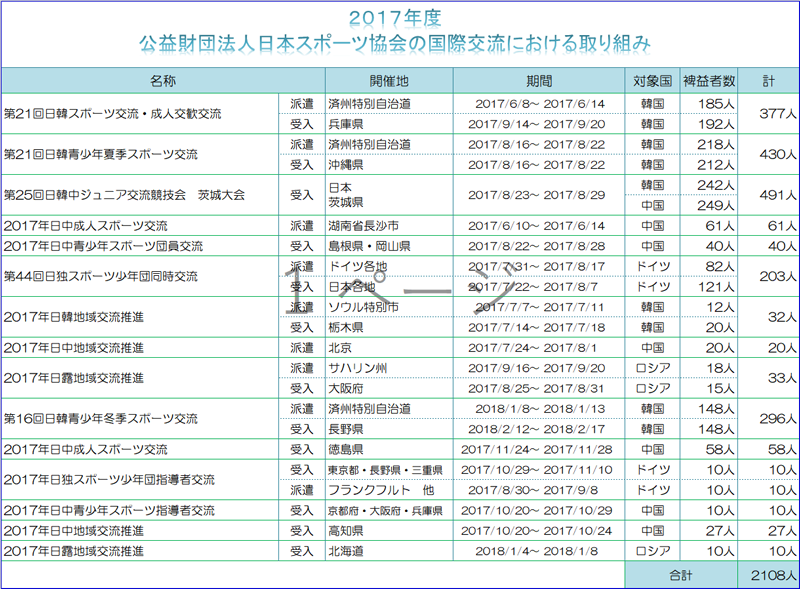The image size is (800, 589).
Task: Click the 計 column header
Action: point(768,81)
